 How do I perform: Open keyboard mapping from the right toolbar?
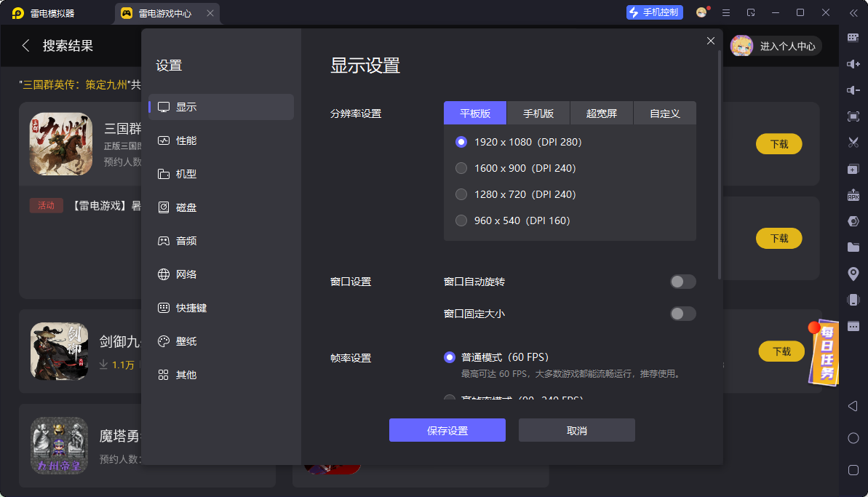(x=853, y=38)
